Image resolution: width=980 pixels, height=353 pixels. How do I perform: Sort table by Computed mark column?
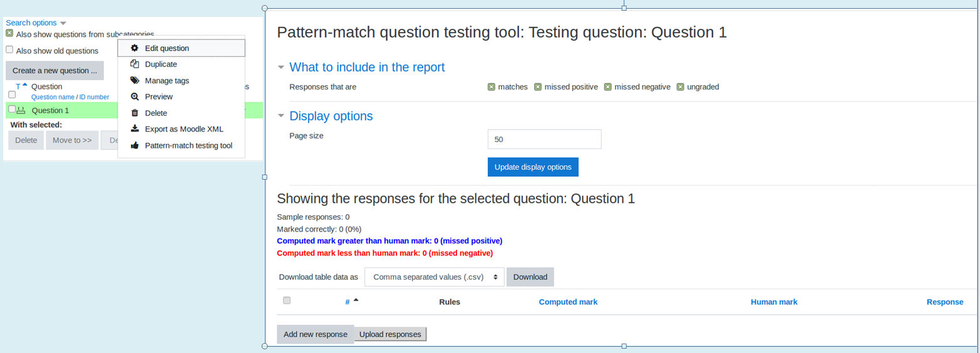568,302
